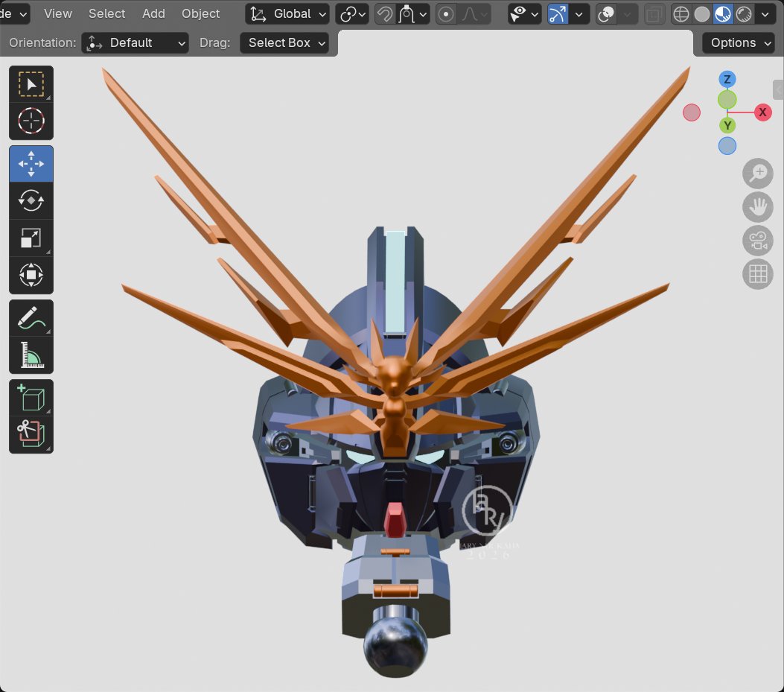
Task: Open the gizmo options dropdown arrow
Action: pyautogui.click(x=579, y=14)
